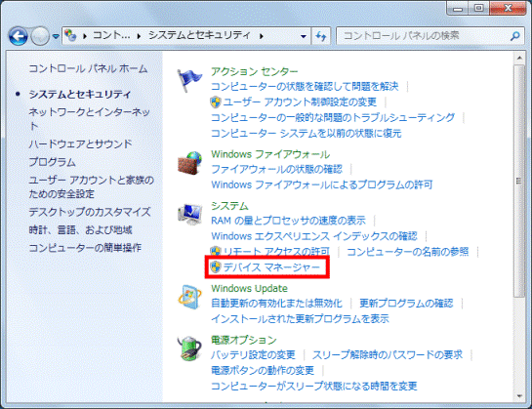Click システムとセキュリティ breadcrumb segment
This screenshot has height=409, width=532.
tap(199, 35)
